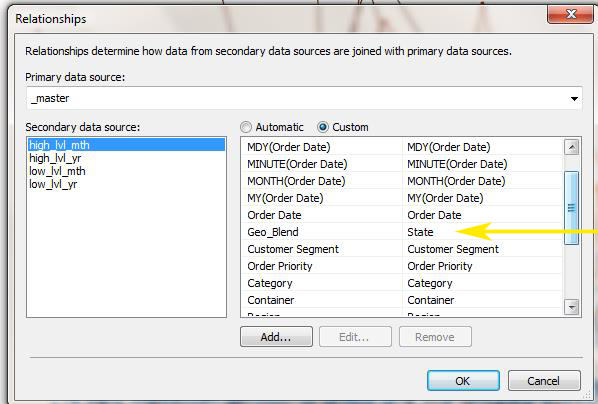Image resolution: width=598 pixels, height=404 pixels.
Task: Select high_lvl_mth secondary data source
Action: pyautogui.click(x=126, y=145)
